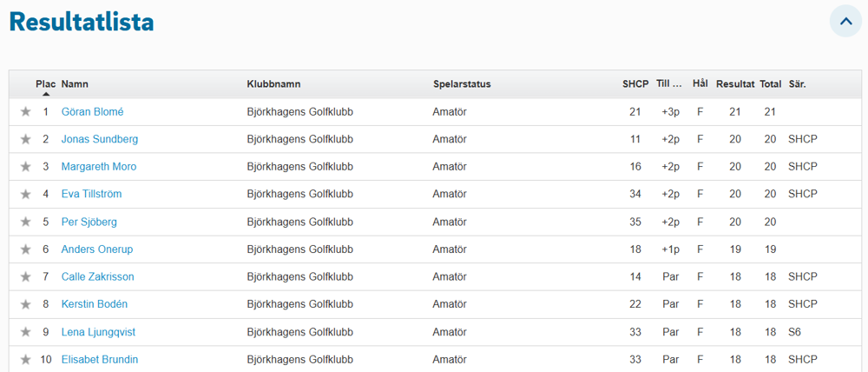Viewport: 868px width, 372px height.
Task: Sort by the SHCP column header
Action: [x=635, y=84]
